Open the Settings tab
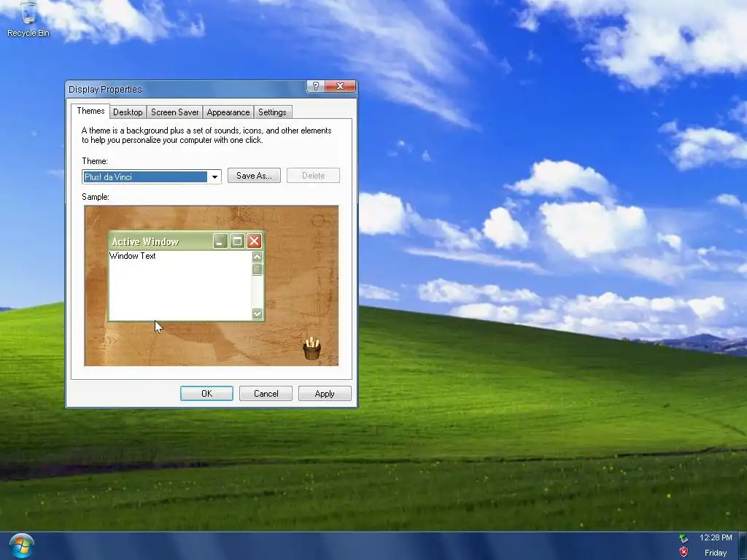The image size is (747, 560). (272, 112)
